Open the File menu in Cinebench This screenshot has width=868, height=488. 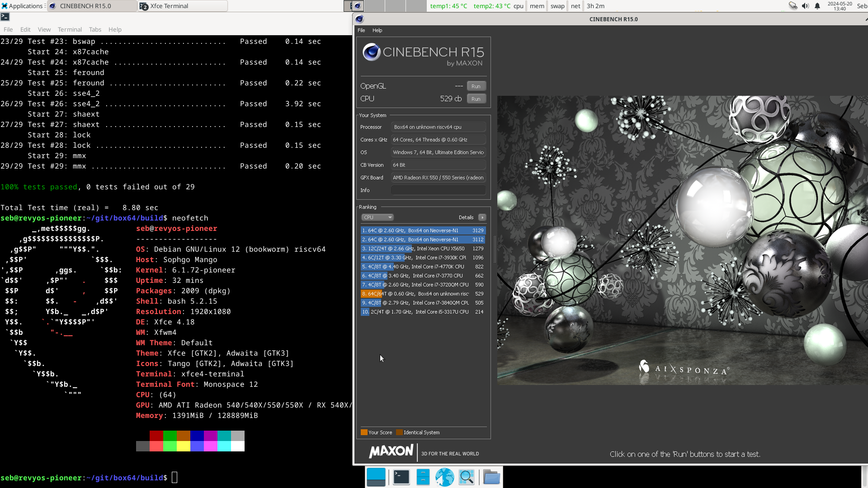[361, 30]
